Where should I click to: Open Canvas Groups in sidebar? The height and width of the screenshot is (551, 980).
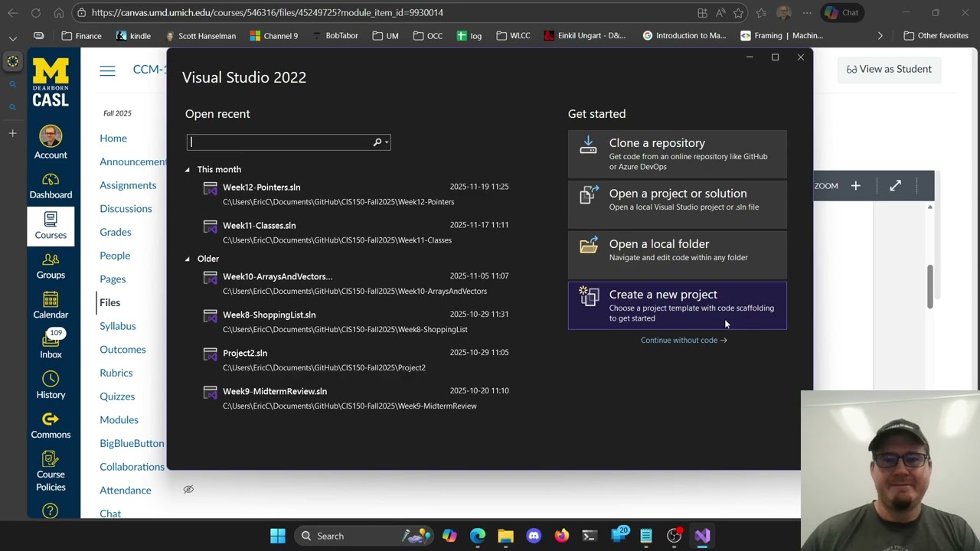51,266
